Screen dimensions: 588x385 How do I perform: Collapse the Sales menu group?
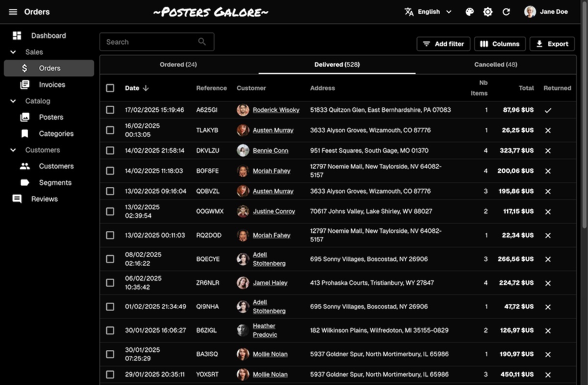13,52
